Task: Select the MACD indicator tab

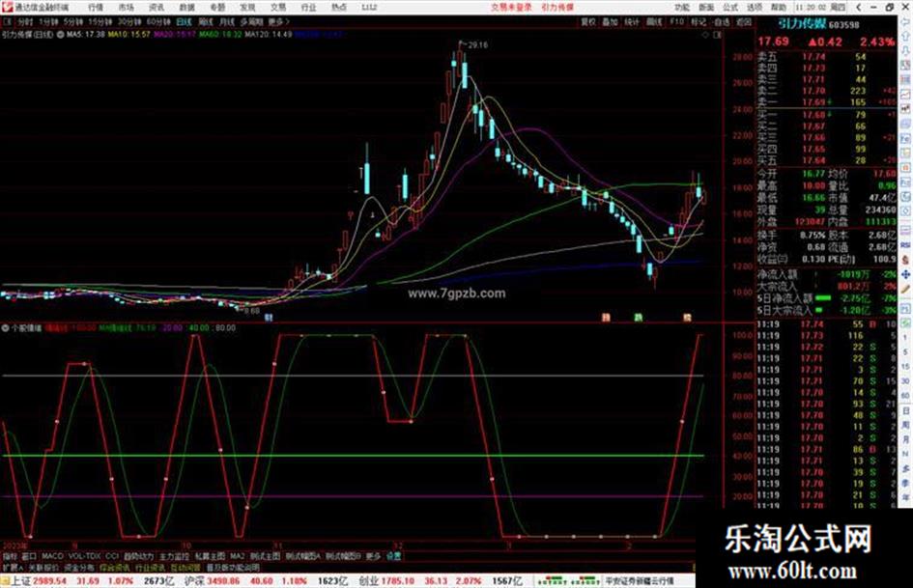Action: tap(52, 556)
